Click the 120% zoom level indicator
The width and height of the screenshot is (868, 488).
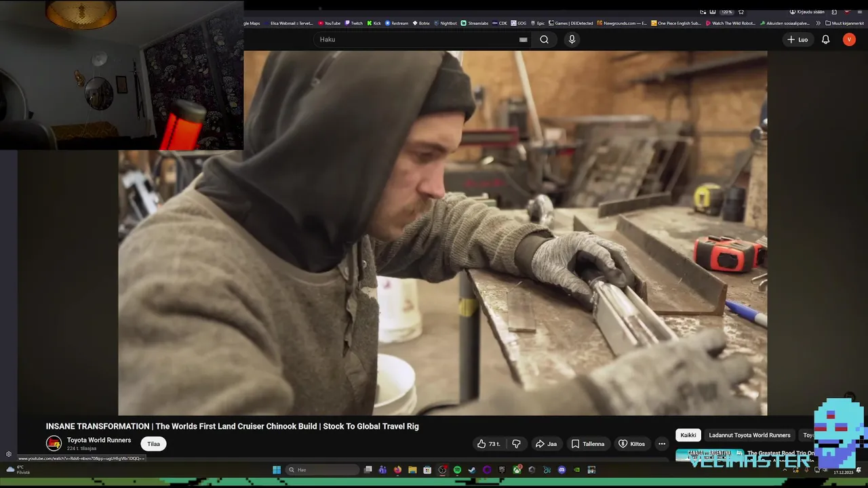tap(726, 12)
